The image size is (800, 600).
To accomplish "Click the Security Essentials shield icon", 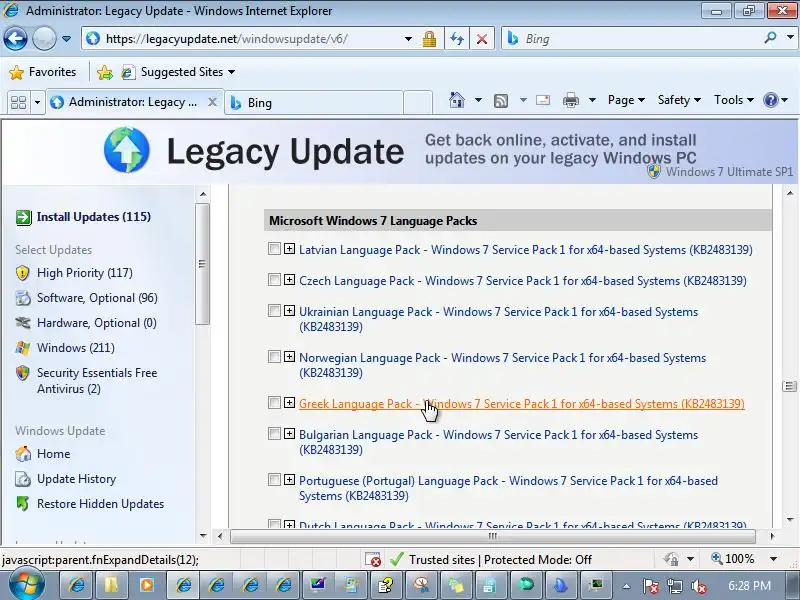I will coord(22,373).
